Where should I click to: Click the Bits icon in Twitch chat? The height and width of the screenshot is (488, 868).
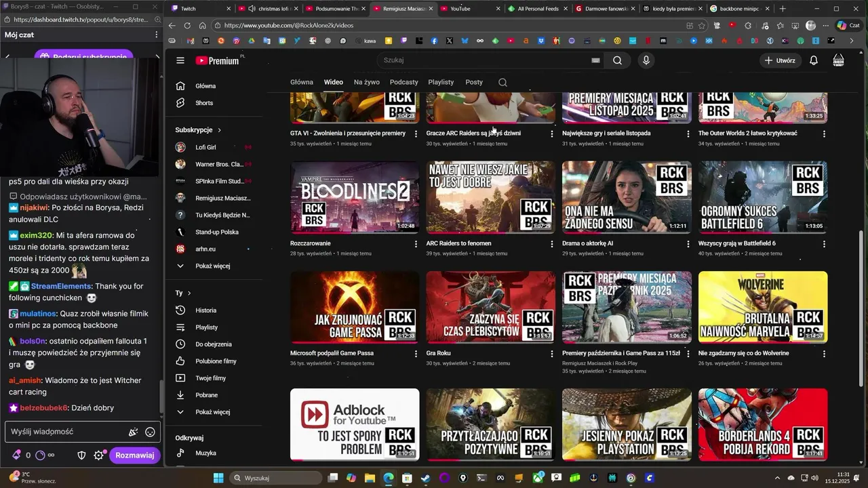16,455
